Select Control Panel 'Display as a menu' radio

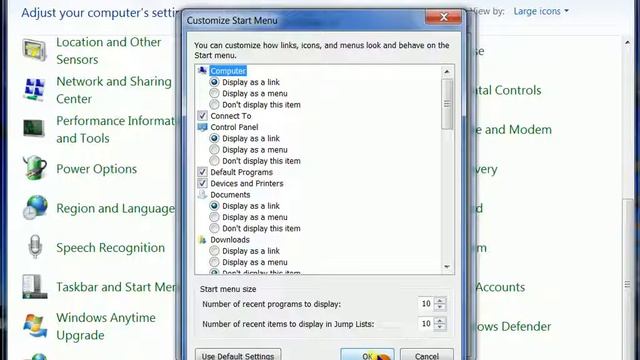[214, 150]
